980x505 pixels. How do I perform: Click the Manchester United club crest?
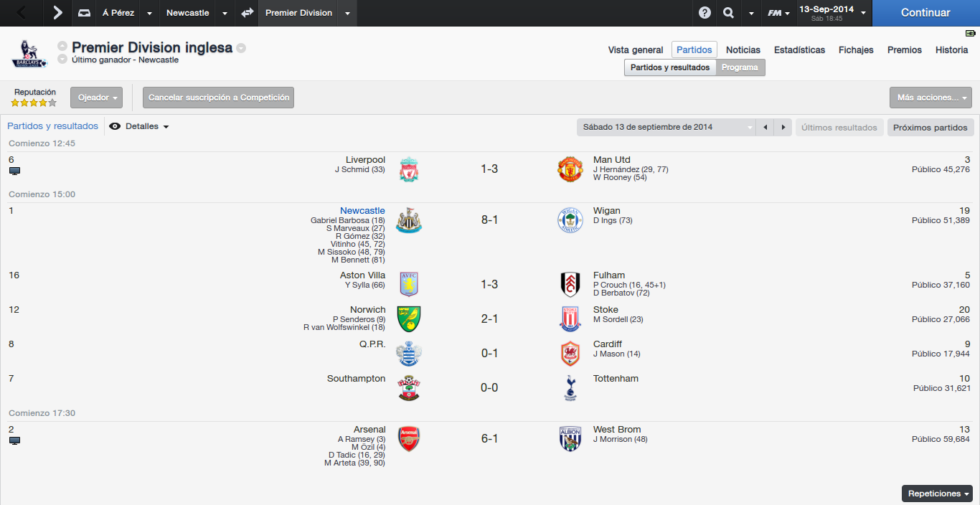570,169
